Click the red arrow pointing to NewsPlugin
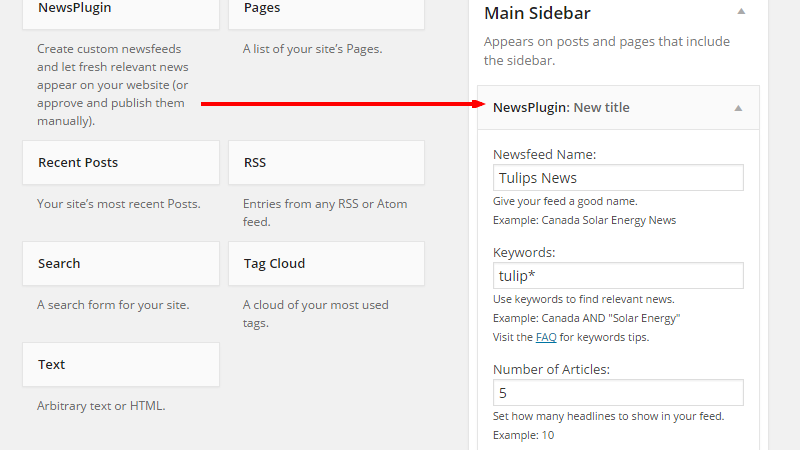800x450 pixels. (343, 104)
